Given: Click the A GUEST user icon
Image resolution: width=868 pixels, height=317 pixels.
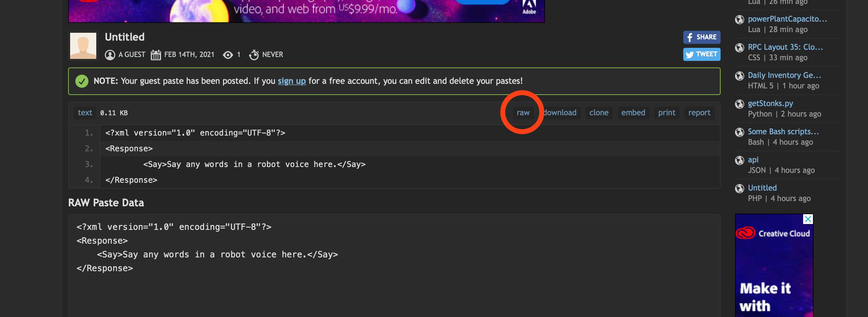Looking at the screenshot, I should coord(109,55).
